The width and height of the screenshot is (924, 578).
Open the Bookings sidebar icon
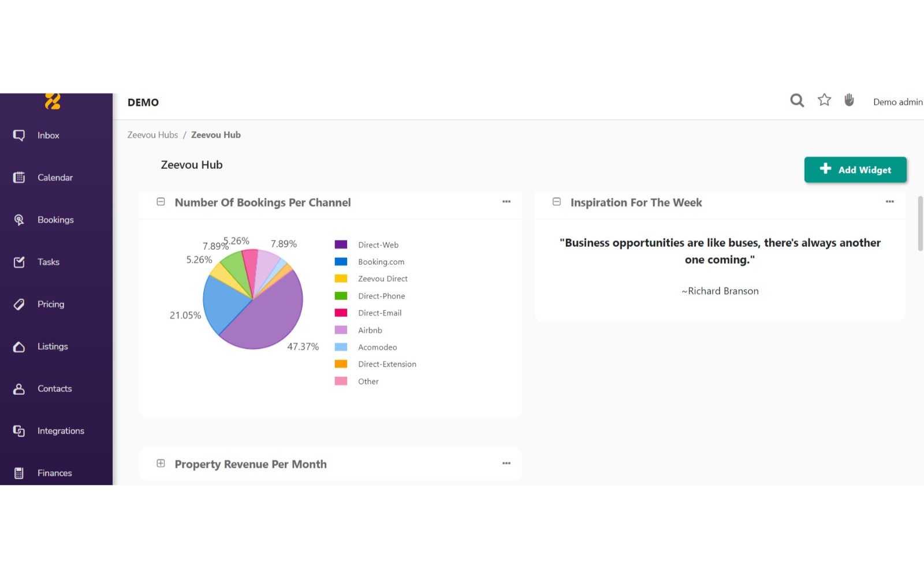tap(19, 220)
